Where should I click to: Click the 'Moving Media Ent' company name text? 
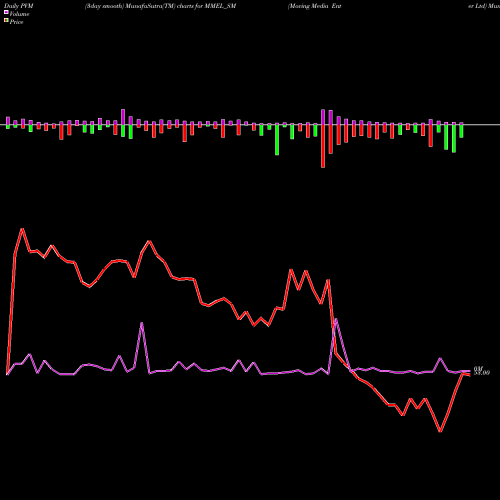pos(315,6)
